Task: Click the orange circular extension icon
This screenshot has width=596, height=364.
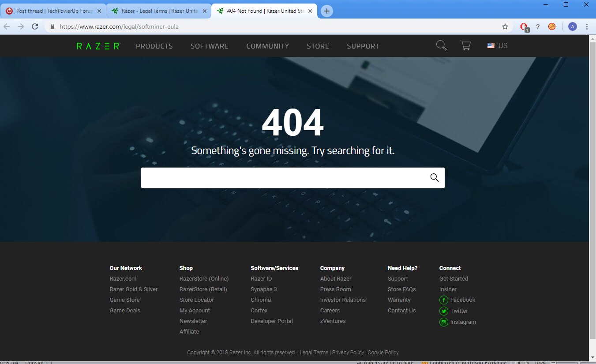Action: 552,26
